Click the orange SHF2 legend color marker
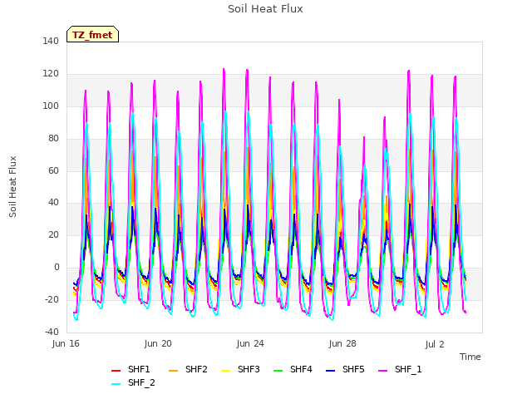532x399 pixels. click(x=174, y=371)
